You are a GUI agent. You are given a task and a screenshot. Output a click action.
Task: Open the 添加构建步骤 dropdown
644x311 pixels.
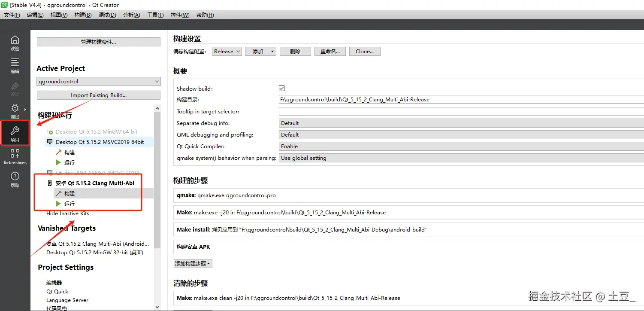coord(193,263)
